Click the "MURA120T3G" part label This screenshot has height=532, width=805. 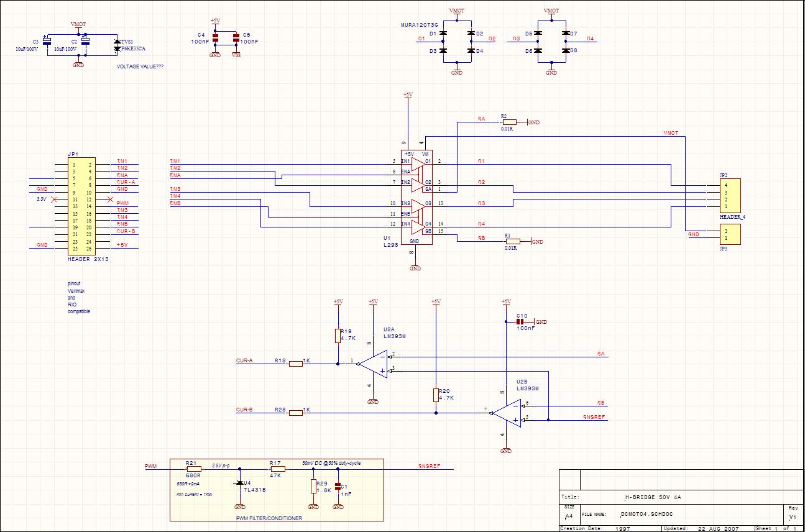click(420, 24)
